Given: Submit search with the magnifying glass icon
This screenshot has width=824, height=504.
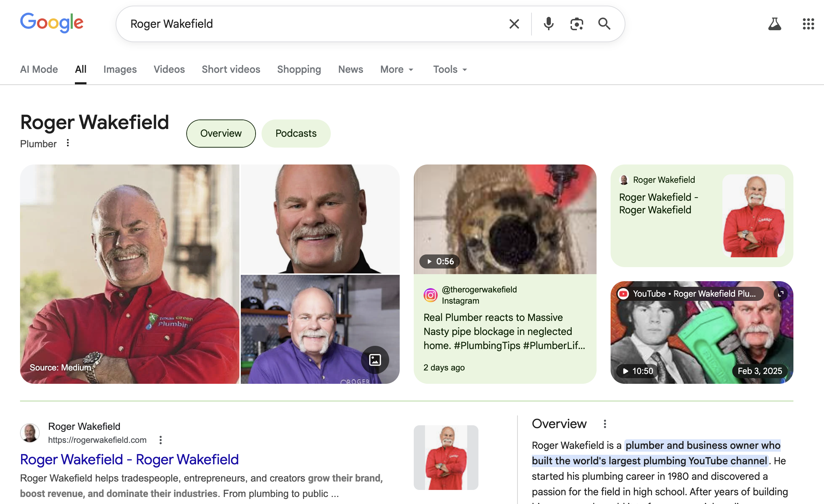Looking at the screenshot, I should (x=604, y=24).
